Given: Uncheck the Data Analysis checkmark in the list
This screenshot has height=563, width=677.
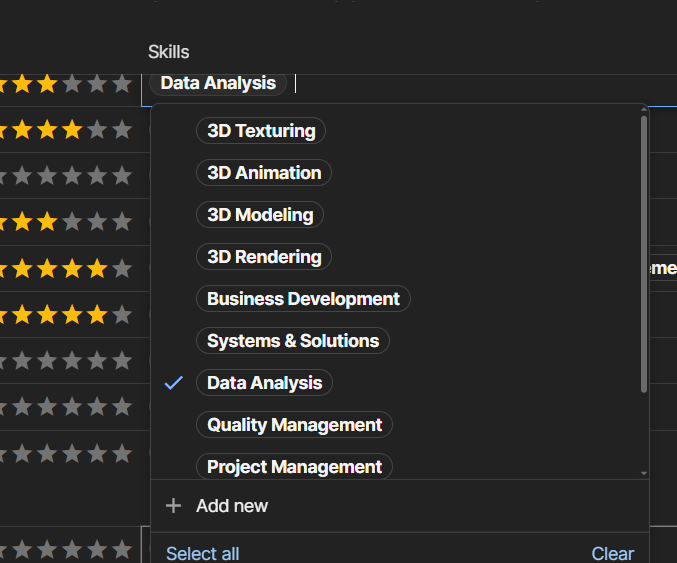Looking at the screenshot, I should [x=174, y=383].
